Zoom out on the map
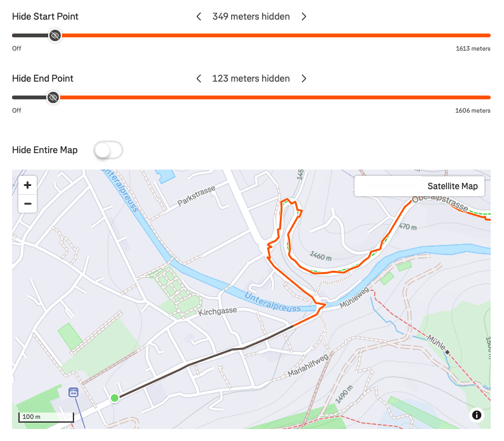Viewport: 504px width, 441px height. [27, 204]
